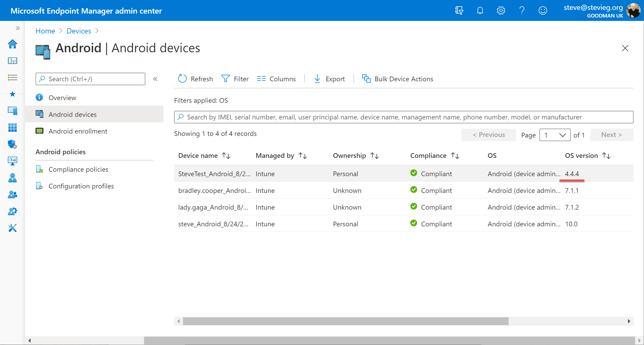Sort by Managed by column
The height and width of the screenshot is (345, 644).
tap(281, 156)
